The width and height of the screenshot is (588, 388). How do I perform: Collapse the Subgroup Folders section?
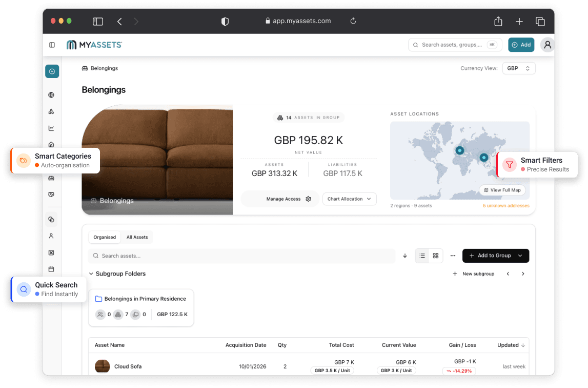[x=91, y=274]
